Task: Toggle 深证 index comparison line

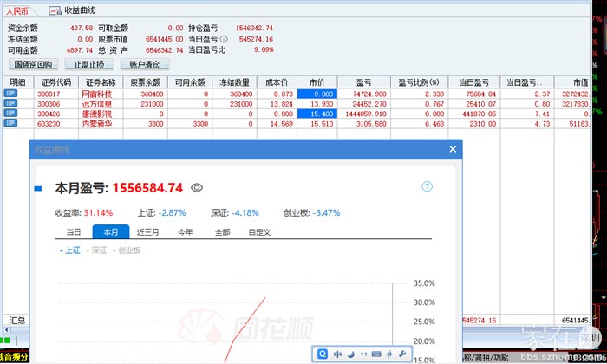Action: click(x=98, y=250)
